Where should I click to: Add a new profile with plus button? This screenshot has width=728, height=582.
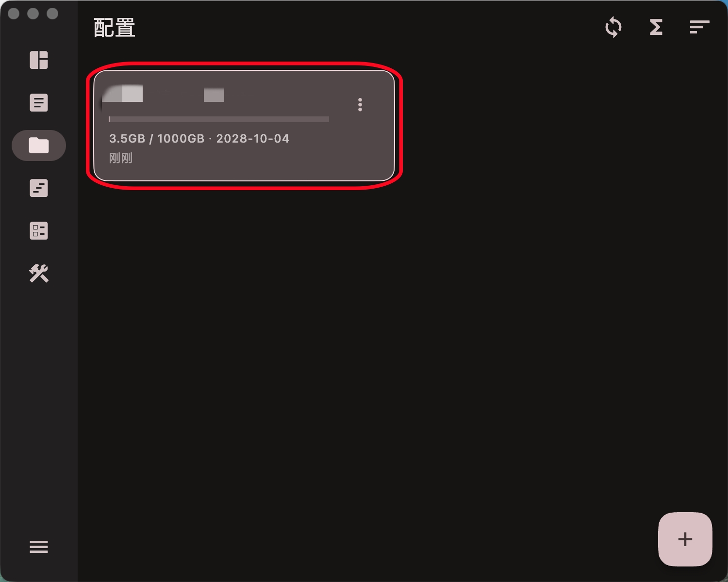click(685, 539)
